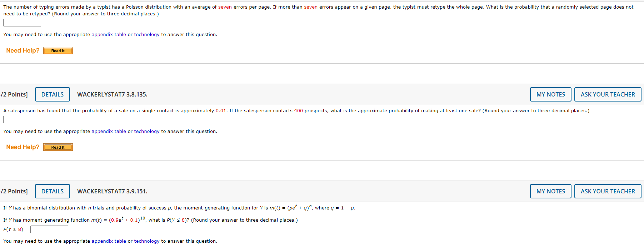Open the appendix table link in the salesperson question

point(108,131)
